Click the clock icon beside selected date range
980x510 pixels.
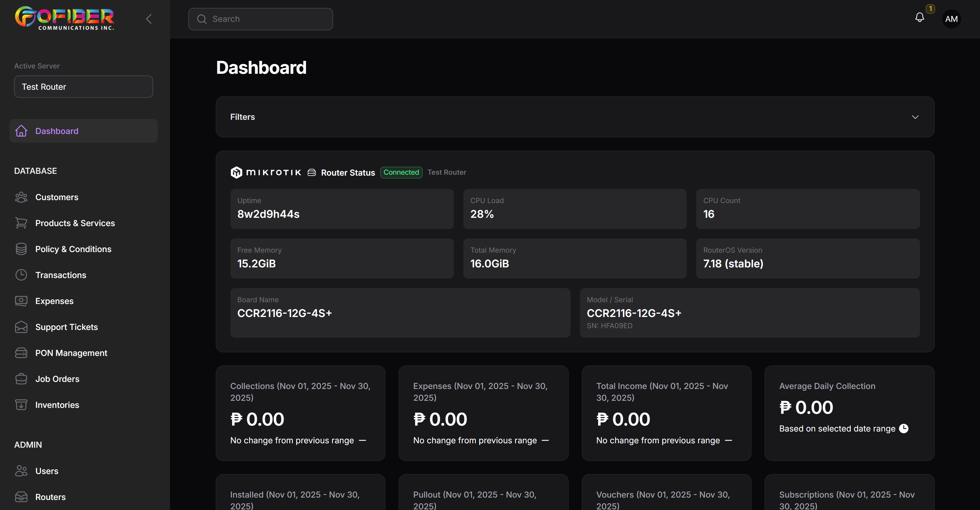point(904,429)
